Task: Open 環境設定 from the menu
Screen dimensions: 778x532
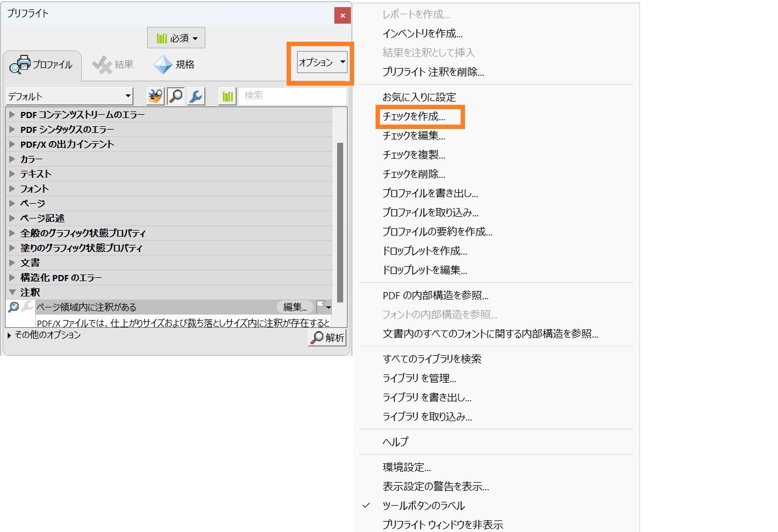Action: pos(407,467)
